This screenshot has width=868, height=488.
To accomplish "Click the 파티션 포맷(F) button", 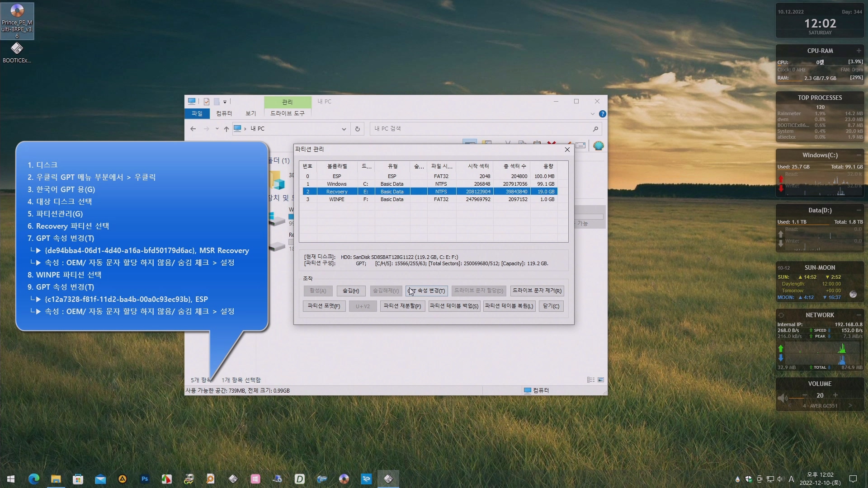I will pos(324,306).
